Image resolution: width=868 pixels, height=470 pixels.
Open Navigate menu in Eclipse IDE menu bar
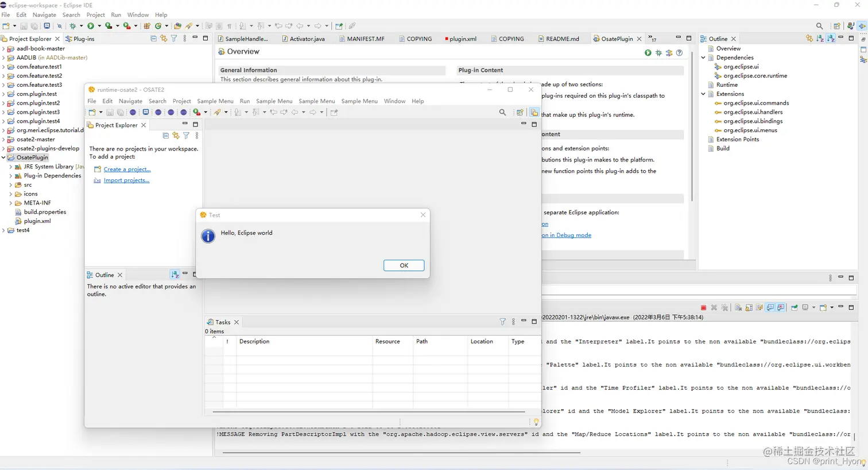[x=44, y=14]
